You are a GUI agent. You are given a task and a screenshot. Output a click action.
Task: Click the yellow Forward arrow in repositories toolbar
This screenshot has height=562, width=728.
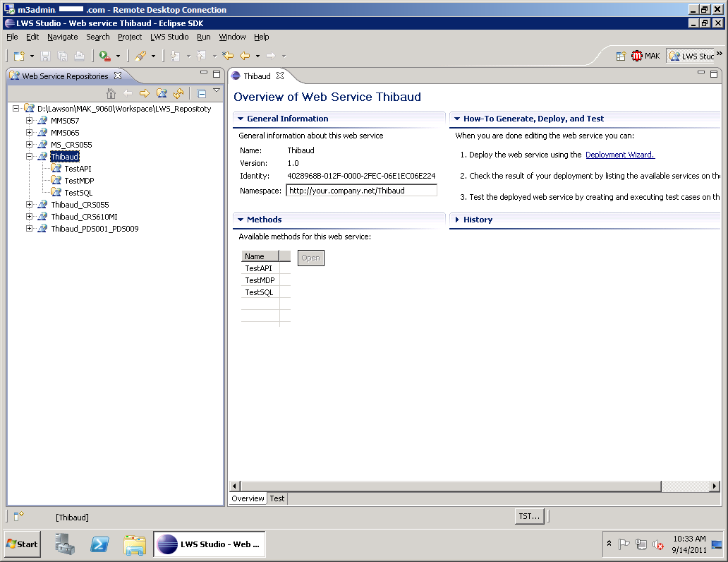pos(145,93)
